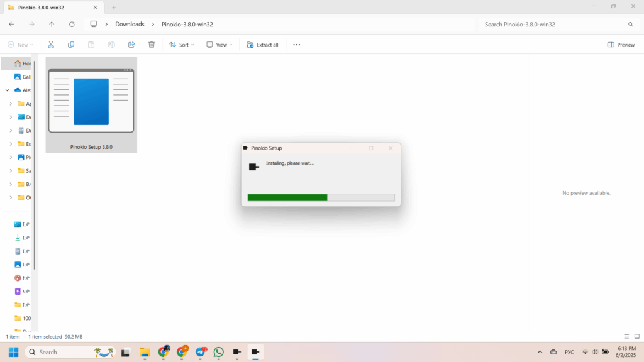Open the volume speaker tray icon
The height and width of the screenshot is (362, 644).
pos(595,352)
